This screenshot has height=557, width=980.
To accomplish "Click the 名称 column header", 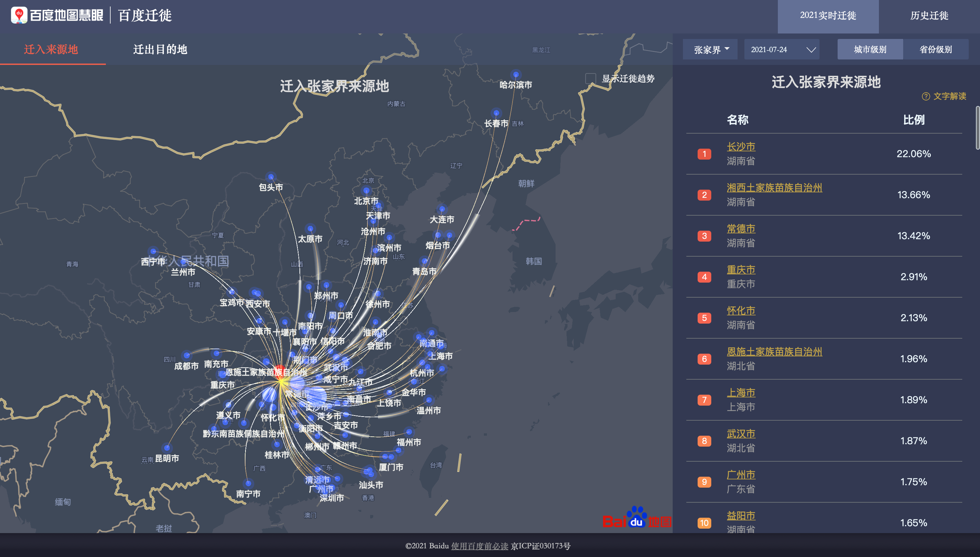I will [738, 120].
